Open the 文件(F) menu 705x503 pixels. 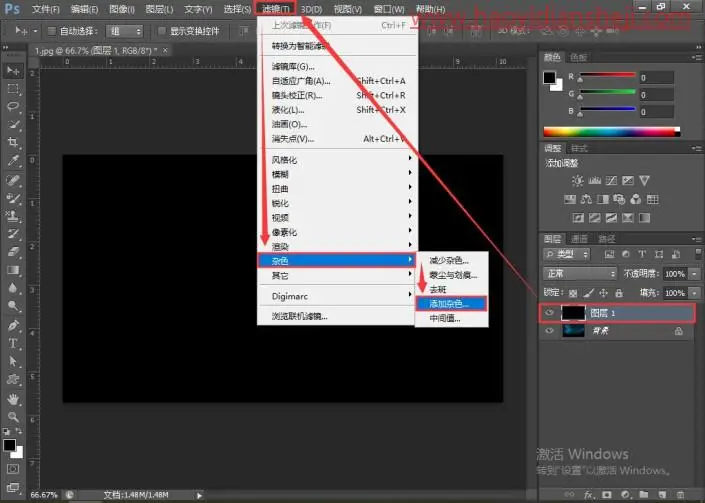45,9
